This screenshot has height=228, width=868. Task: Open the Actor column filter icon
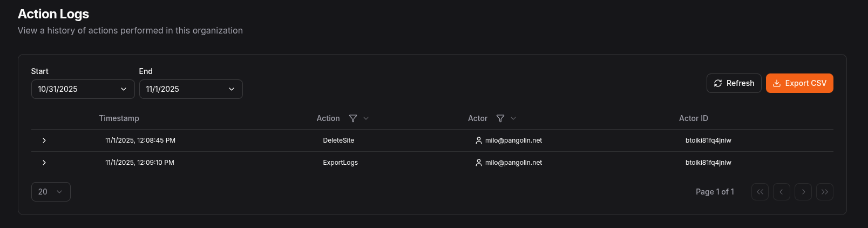(x=500, y=118)
